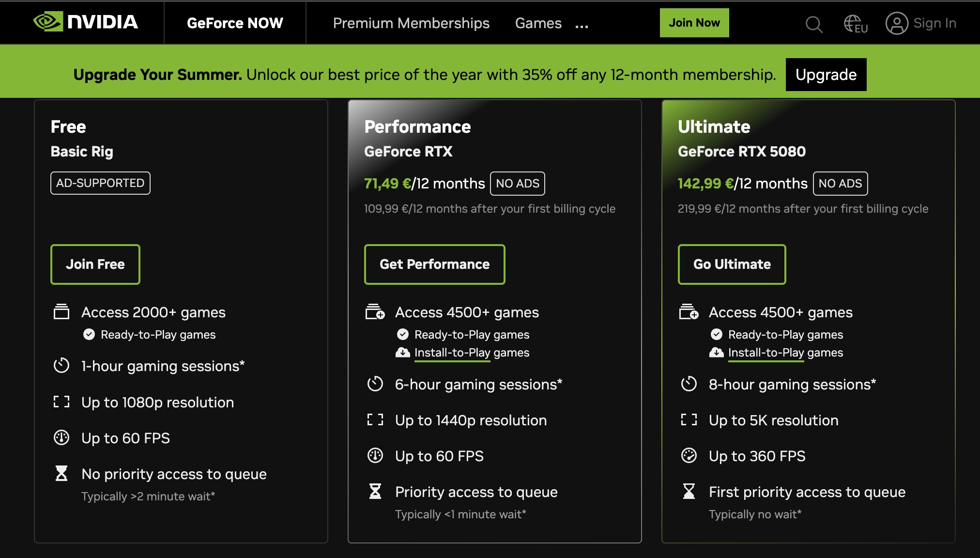The width and height of the screenshot is (980, 558).
Task: Click the resolution brackets icon beside 5K resolution
Action: (x=689, y=419)
